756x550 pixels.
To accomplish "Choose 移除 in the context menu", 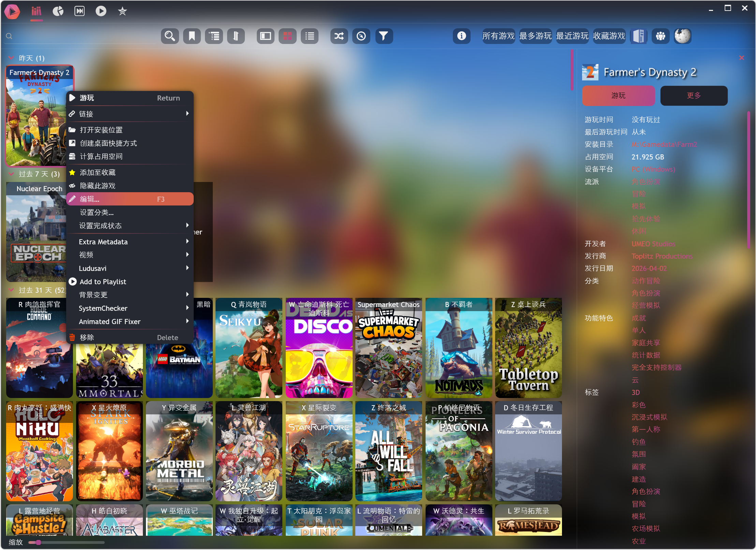I will click(130, 338).
